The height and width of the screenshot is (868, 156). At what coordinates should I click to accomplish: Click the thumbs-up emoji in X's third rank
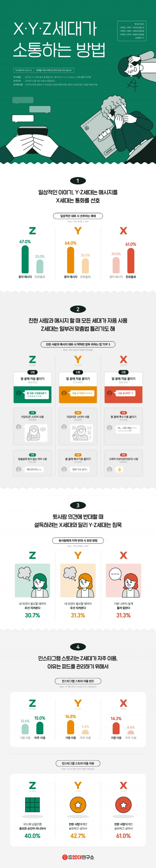point(119,469)
